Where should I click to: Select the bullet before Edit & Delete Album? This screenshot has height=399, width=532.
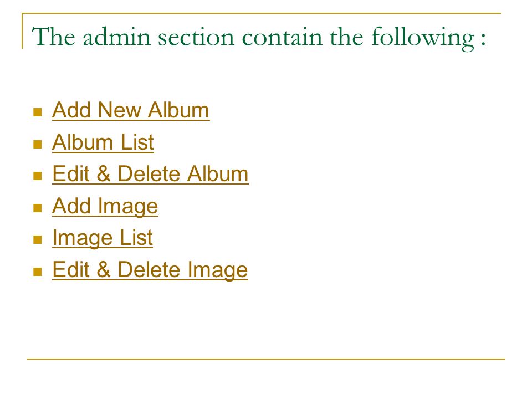[37, 176]
